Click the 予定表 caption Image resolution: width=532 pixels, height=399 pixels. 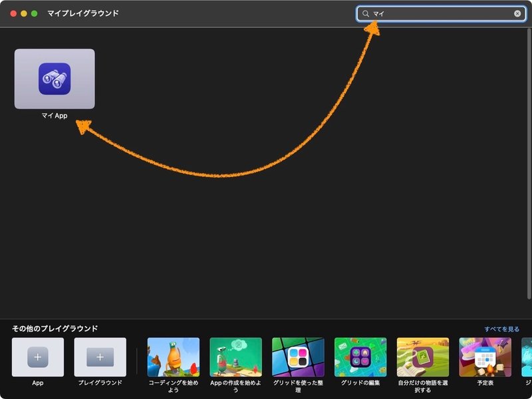[485, 383]
